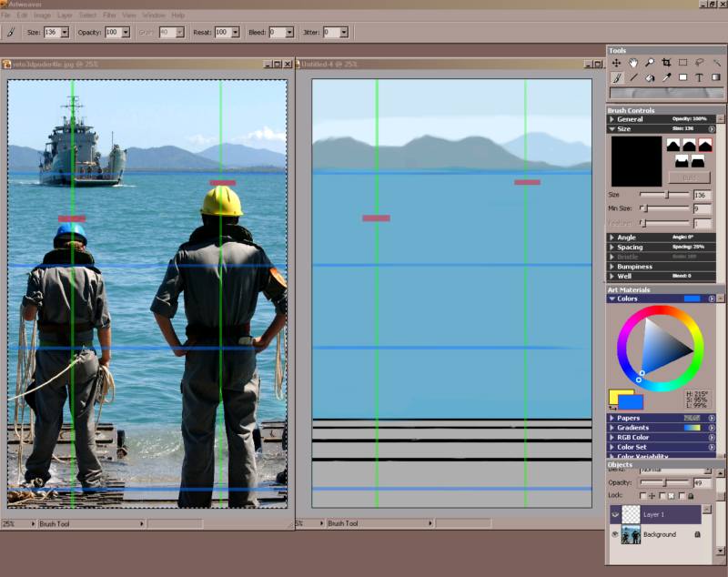Toggle Background layer visibility eye
Image resolution: width=728 pixels, height=577 pixels.
click(x=615, y=535)
